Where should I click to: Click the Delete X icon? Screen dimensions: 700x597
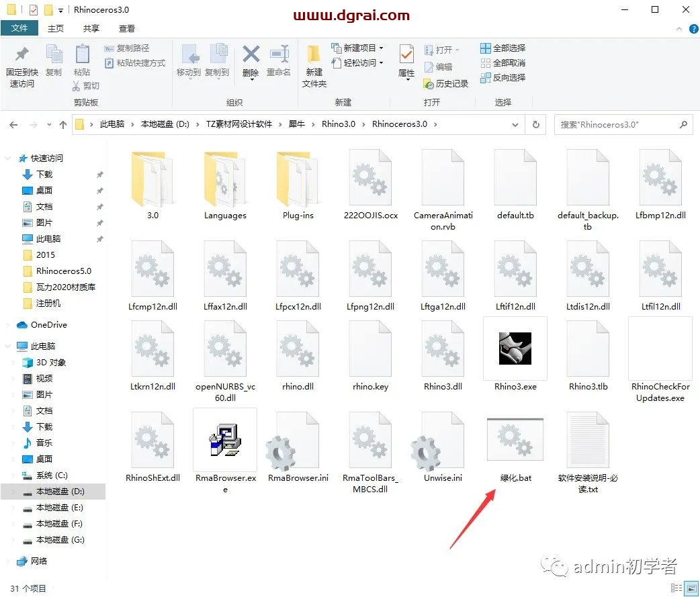(x=251, y=54)
